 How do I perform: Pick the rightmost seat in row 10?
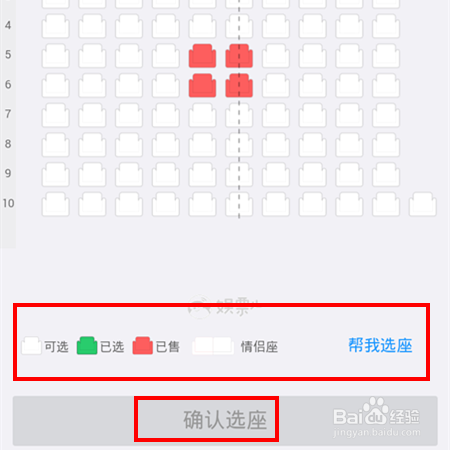coord(423,204)
